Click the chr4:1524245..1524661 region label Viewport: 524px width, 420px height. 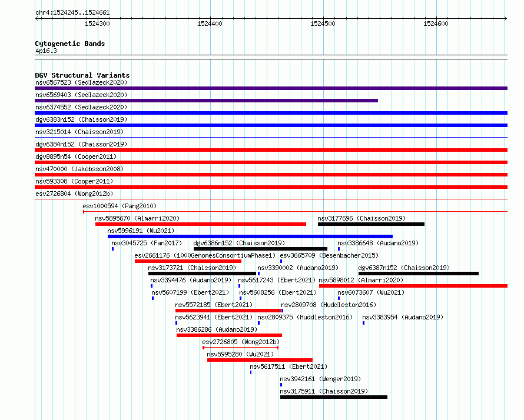point(72,12)
